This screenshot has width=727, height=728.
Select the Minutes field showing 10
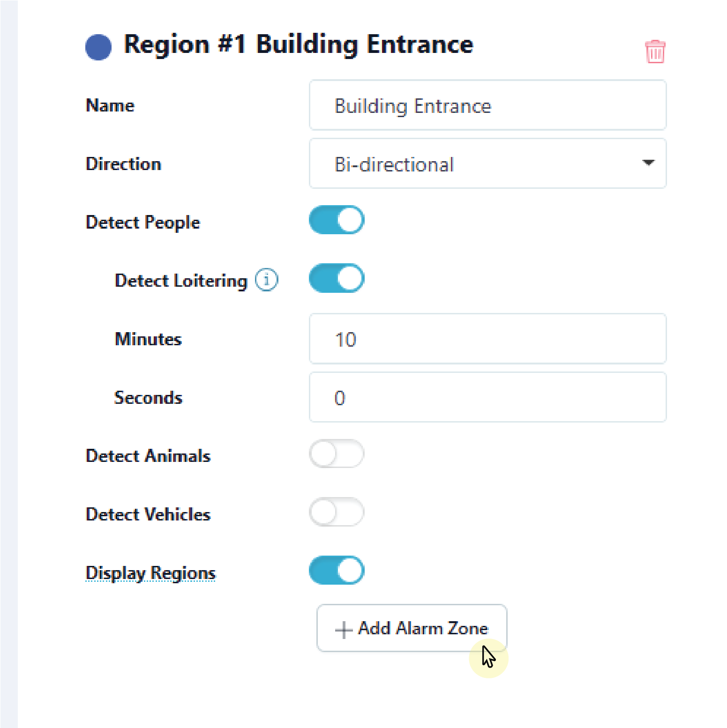click(x=487, y=339)
